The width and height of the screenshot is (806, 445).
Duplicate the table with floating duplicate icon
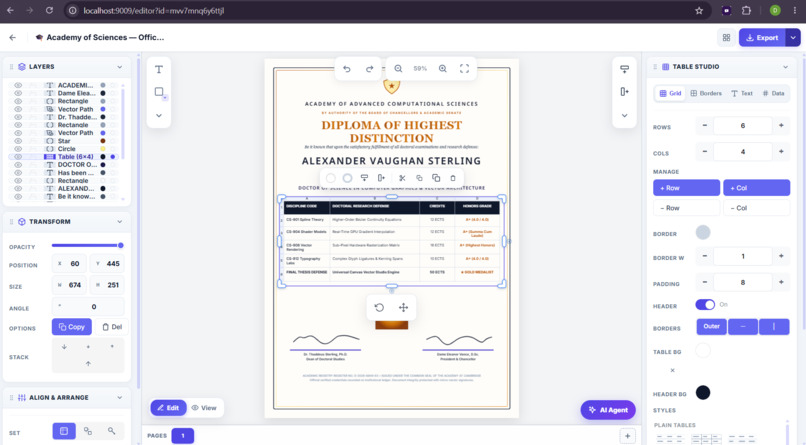[436, 178]
